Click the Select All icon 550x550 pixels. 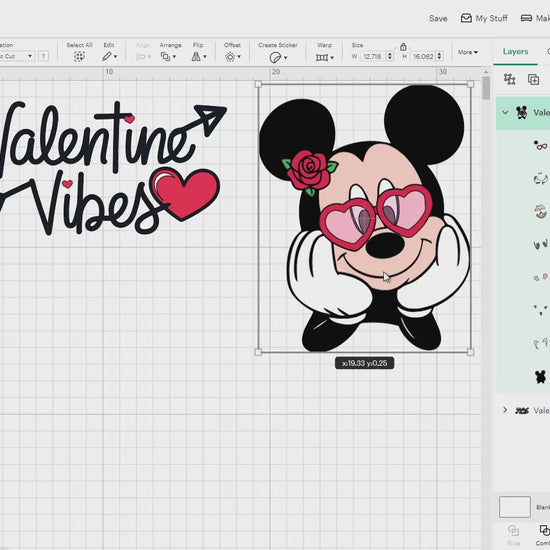pyautogui.click(x=79, y=56)
